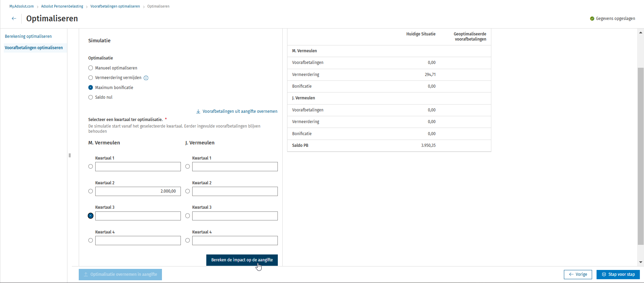
Task: Click the download icon for Voorafbetalingen overnemen
Action: 198,111
